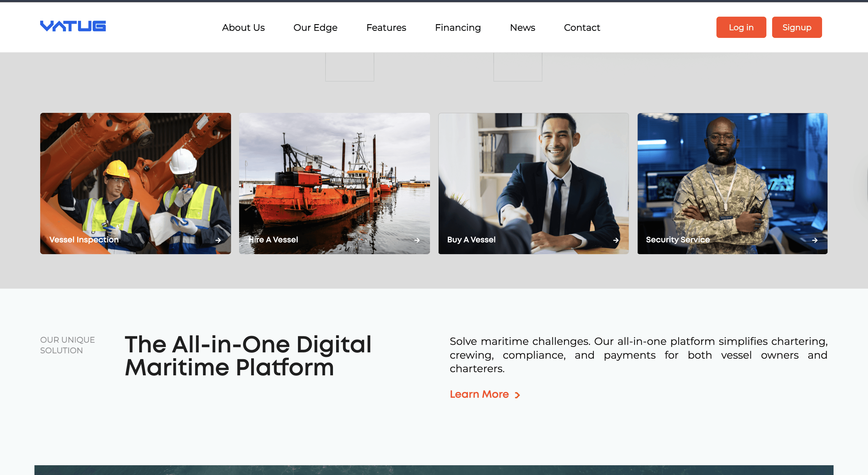The width and height of the screenshot is (868, 475).
Task: Select Financing in the top navigation
Action: (x=458, y=27)
